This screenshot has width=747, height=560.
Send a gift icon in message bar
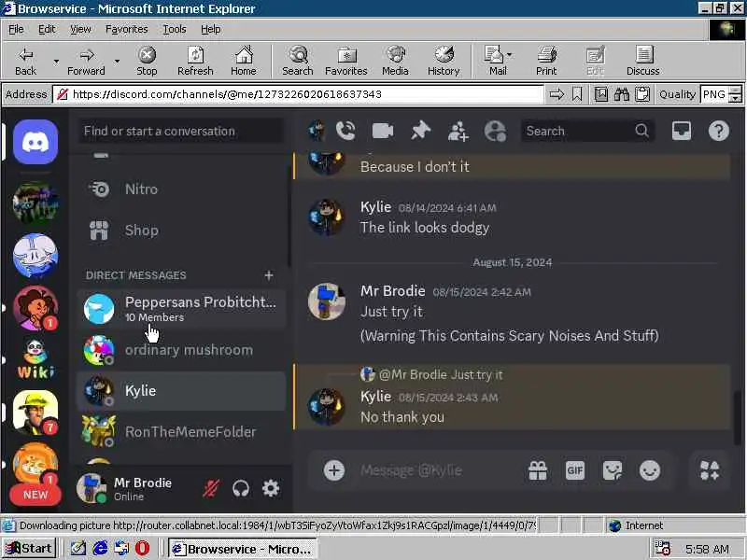538,470
